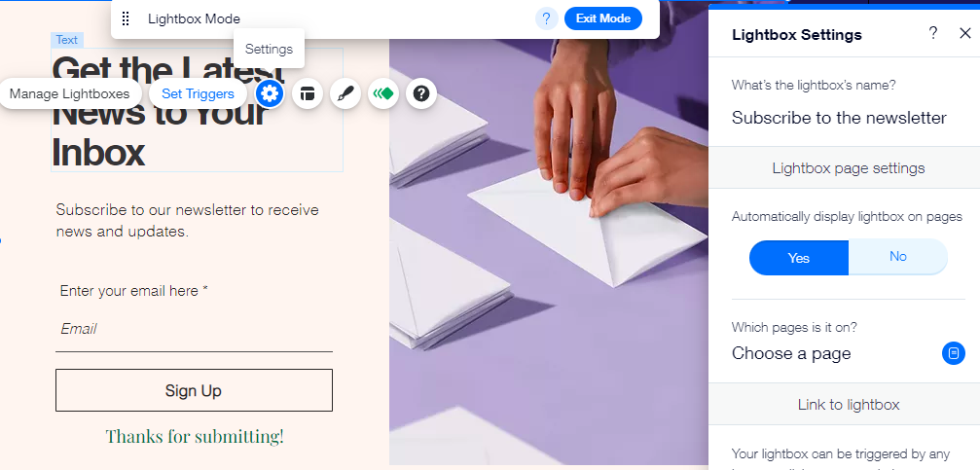The height and width of the screenshot is (470, 980).
Task: Click the Sign Up button
Action: pos(194,390)
